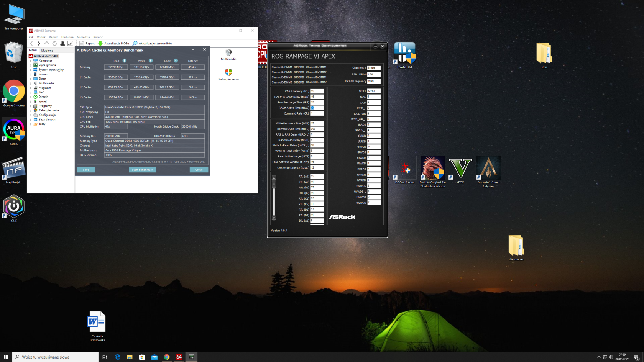Image resolution: width=644 pixels, height=362 pixels.
Task: Click the user icon in AIDA64 toolbar
Action: (62, 43)
